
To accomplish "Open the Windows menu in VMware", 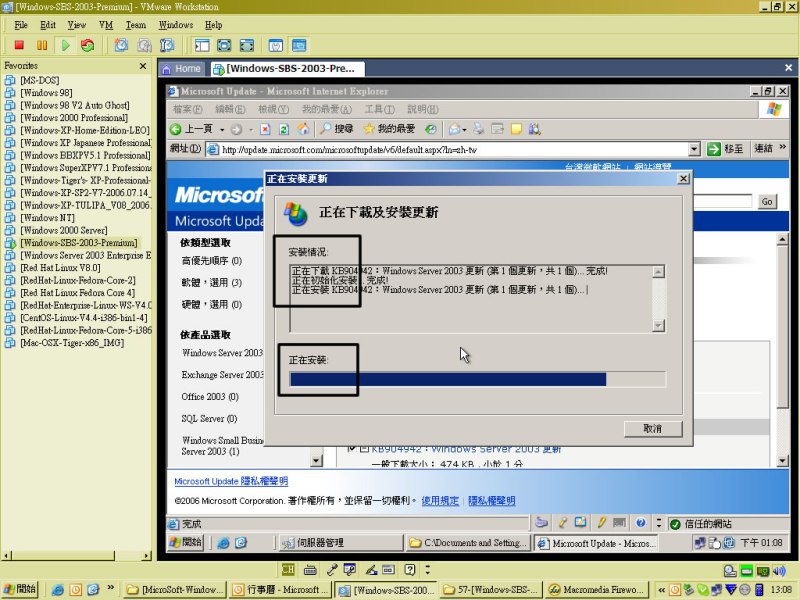I will [x=176, y=25].
